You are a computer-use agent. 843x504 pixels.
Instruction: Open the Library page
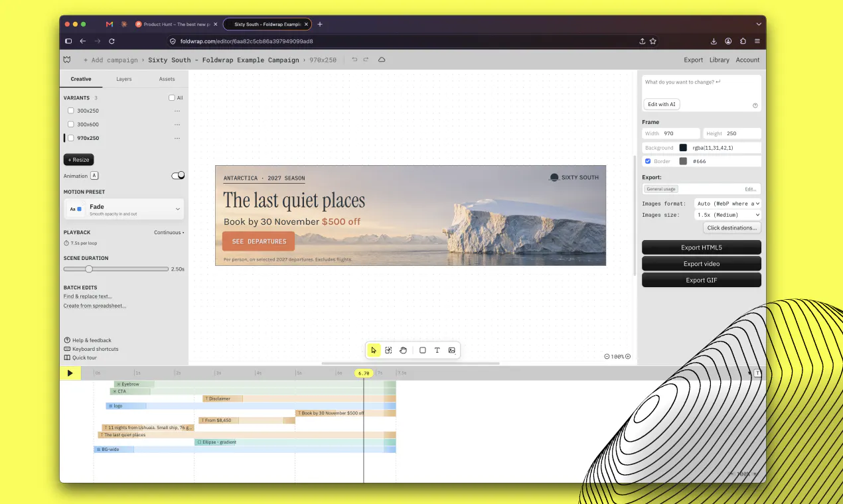(719, 60)
